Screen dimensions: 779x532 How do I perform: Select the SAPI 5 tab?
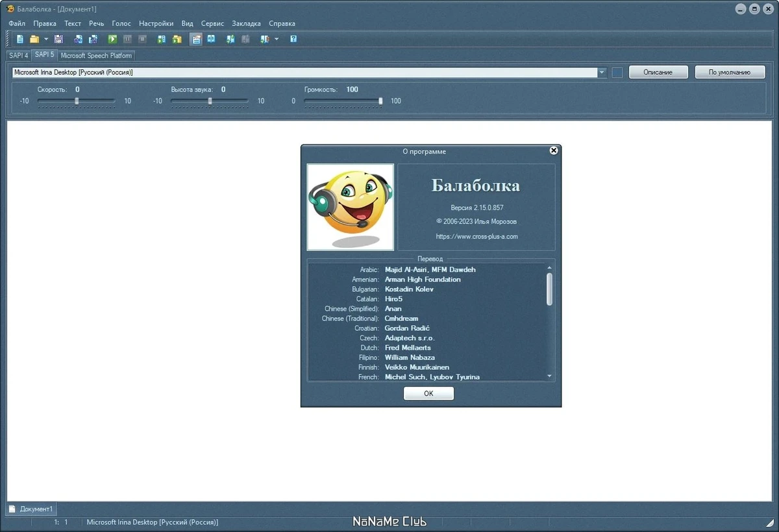tap(45, 55)
